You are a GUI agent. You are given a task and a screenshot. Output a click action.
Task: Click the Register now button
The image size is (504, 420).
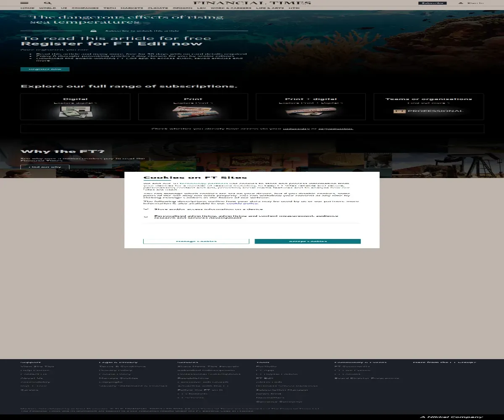45,69
